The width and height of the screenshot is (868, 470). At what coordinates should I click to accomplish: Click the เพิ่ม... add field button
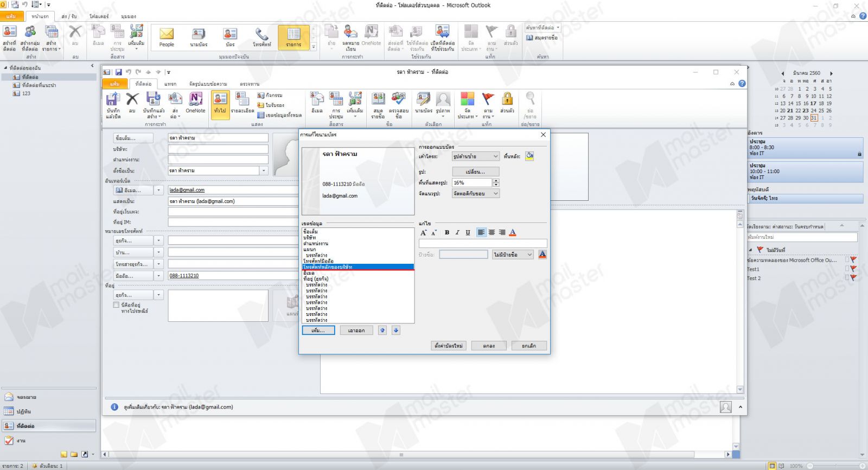318,330
